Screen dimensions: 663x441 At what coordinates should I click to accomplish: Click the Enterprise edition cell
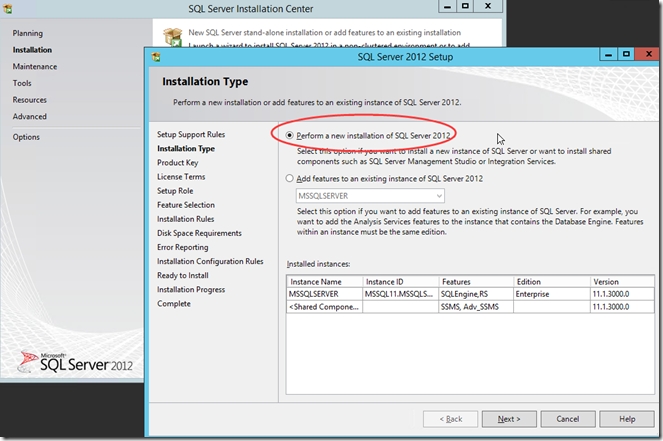pyautogui.click(x=551, y=294)
